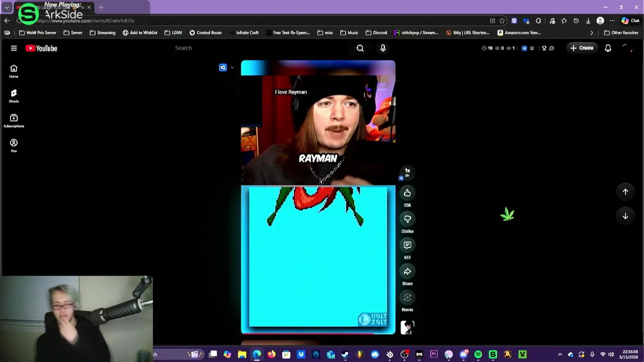The width and height of the screenshot is (644, 362).
Task: Open Shorts in the YouTube sidebar
Action: tap(14, 96)
